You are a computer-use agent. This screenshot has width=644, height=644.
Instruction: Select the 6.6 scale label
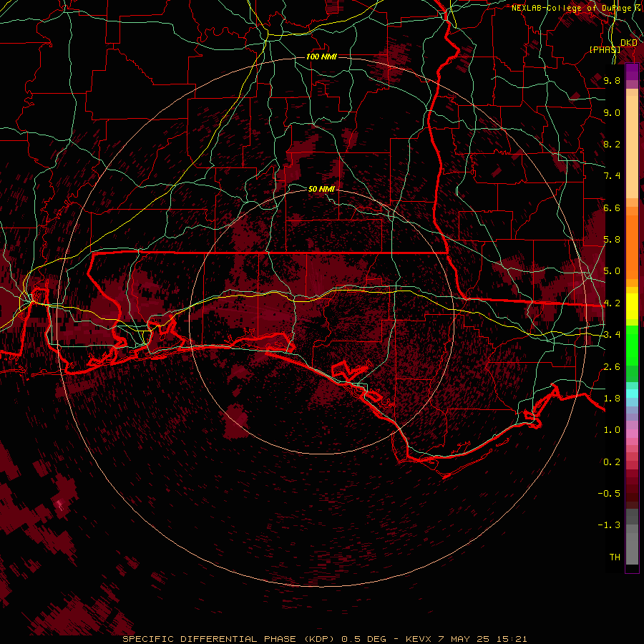(612, 208)
